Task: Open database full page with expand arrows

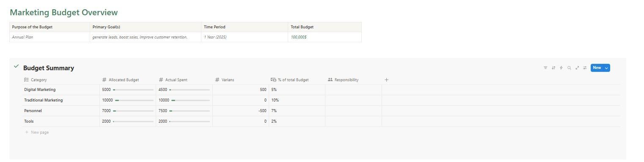Action: coord(577,68)
